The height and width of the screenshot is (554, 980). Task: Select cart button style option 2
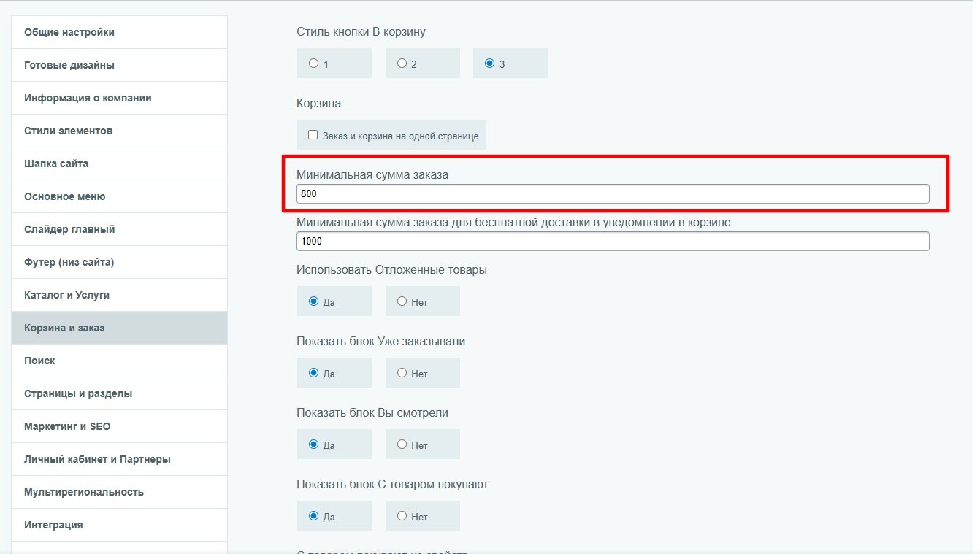[402, 64]
